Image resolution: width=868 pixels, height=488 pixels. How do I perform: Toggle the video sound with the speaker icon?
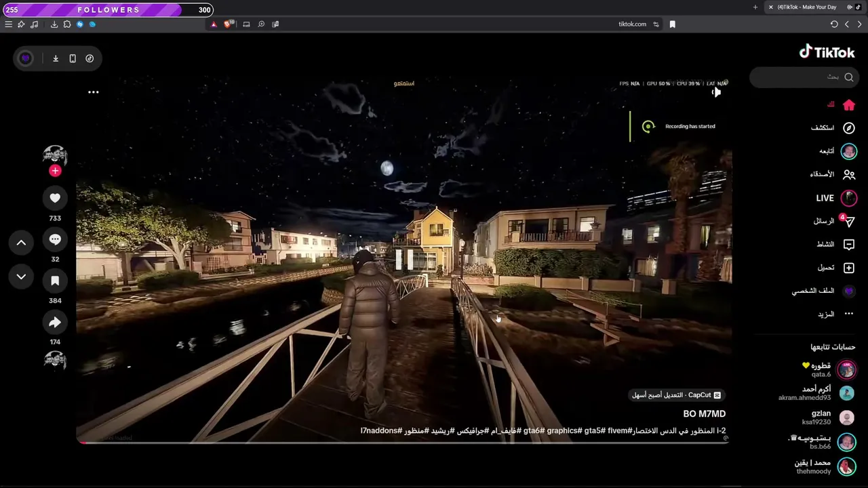[716, 92]
